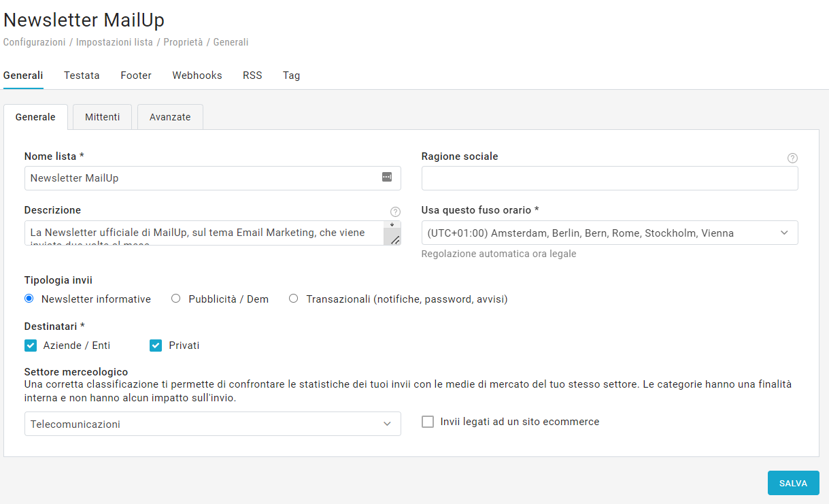Image resolution: width=829 pixels, height=504 pixels.
Task: Expand the Telecomunicazioni sector dropdown
Action: [x=212, y=424]
